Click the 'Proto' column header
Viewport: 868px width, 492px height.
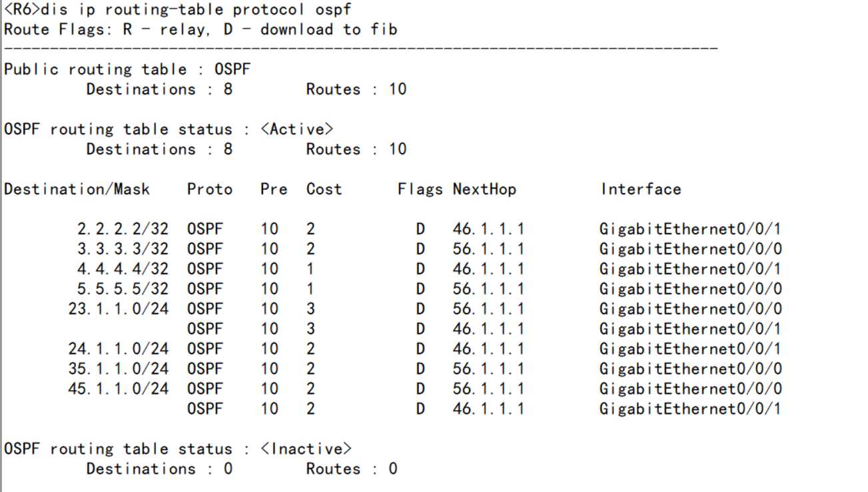click(x=210, y=190)
